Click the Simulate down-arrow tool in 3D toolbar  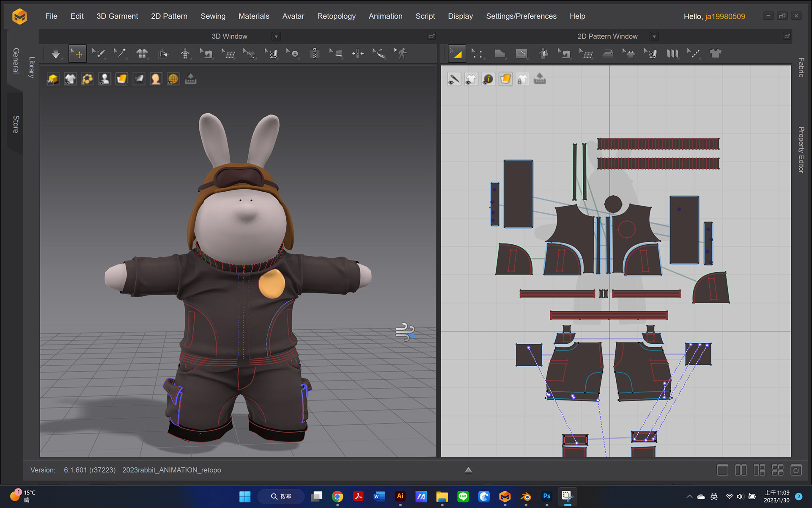56,54
